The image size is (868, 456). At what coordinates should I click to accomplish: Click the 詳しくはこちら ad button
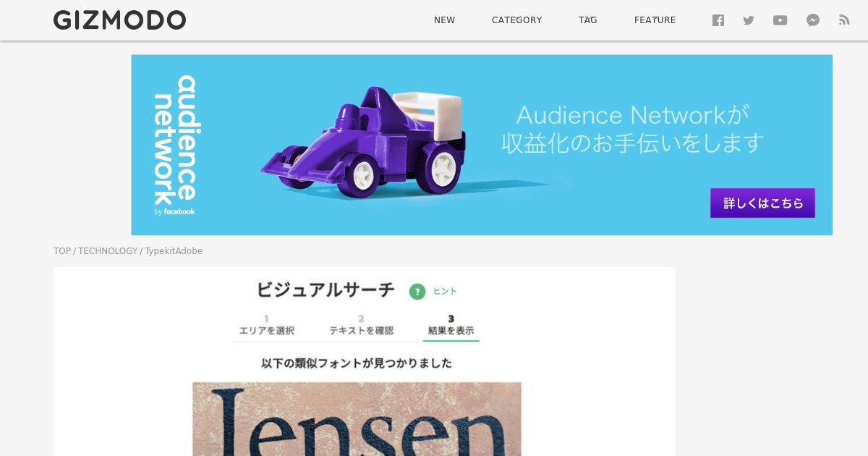tap(762, 203)
